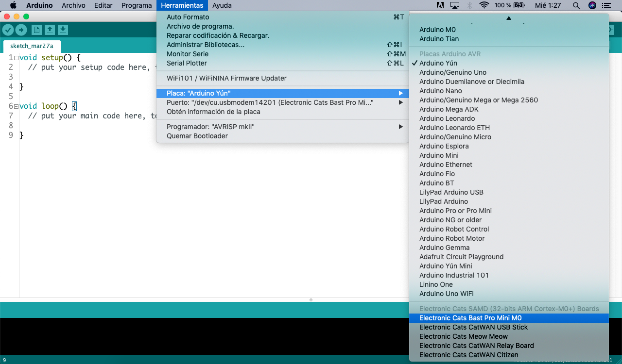This screenshot has width=622, height=364.
Task: Select Electronic Cats CatWAN USB Stick
Action: coord(509,327)
